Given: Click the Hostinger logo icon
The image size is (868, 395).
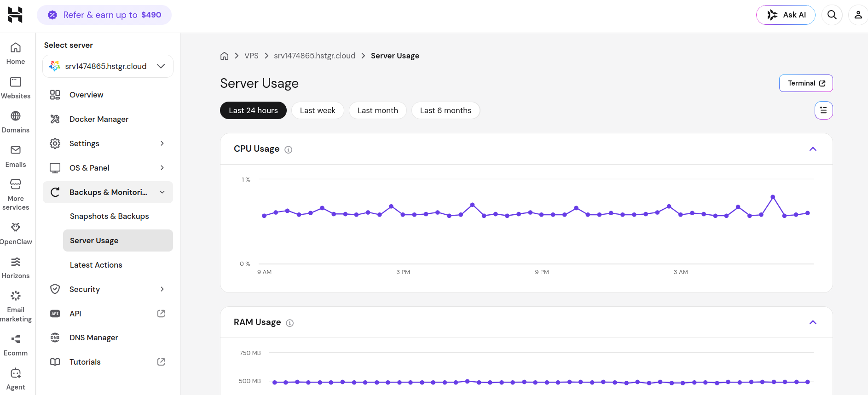Looking at the screenshot, I should 15,15.
